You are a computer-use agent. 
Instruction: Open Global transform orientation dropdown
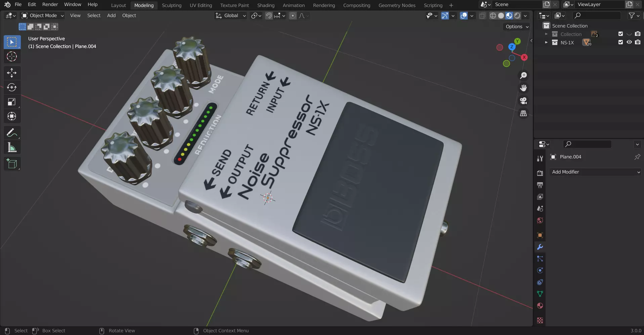230,16
